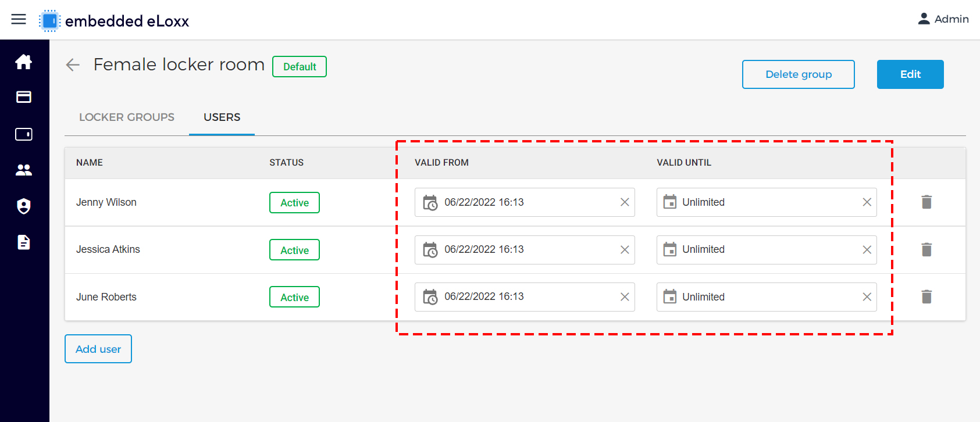Open the cards section in the sidebar

tap(24, 97)
